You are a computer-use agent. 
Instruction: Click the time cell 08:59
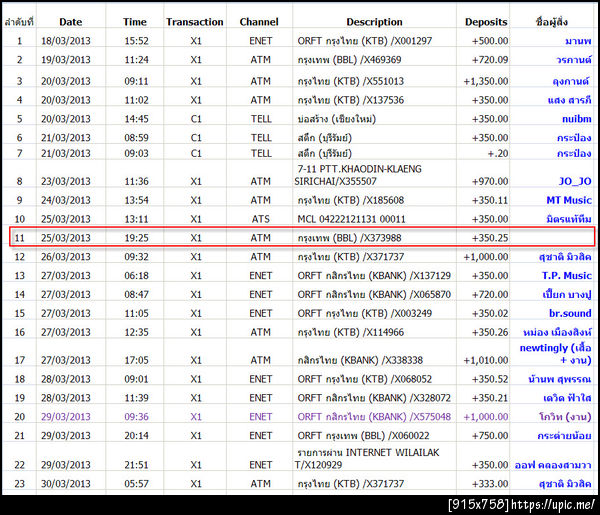(136, 137)
